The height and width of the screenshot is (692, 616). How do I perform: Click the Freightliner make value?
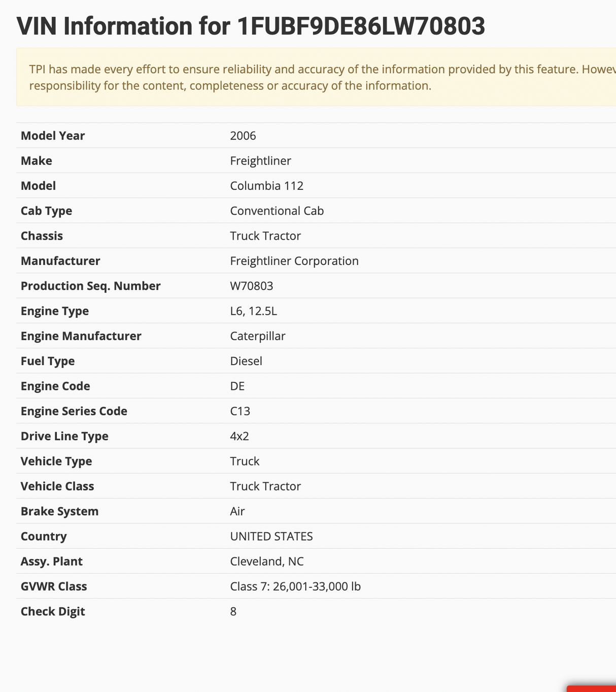[260, 161]
